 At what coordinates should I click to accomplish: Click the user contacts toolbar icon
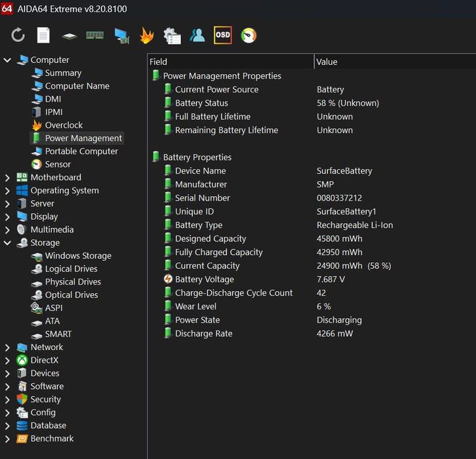197,35
